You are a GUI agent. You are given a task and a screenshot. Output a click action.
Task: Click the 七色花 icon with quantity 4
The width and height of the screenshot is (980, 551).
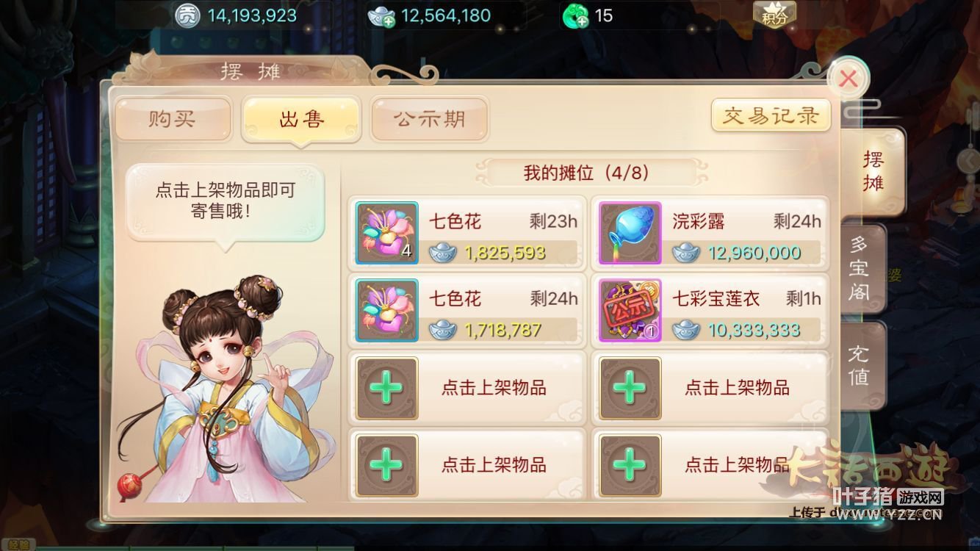pos(387,233)
